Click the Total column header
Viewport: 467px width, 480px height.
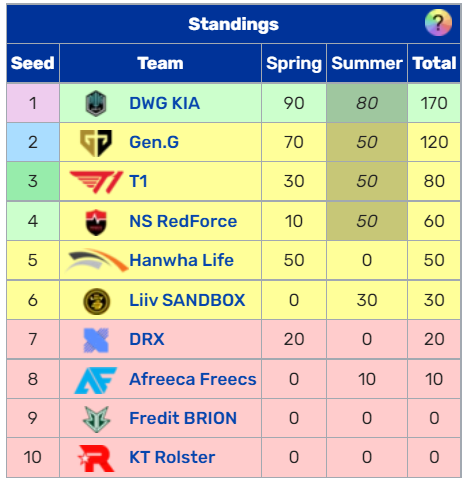pos(434,63)
